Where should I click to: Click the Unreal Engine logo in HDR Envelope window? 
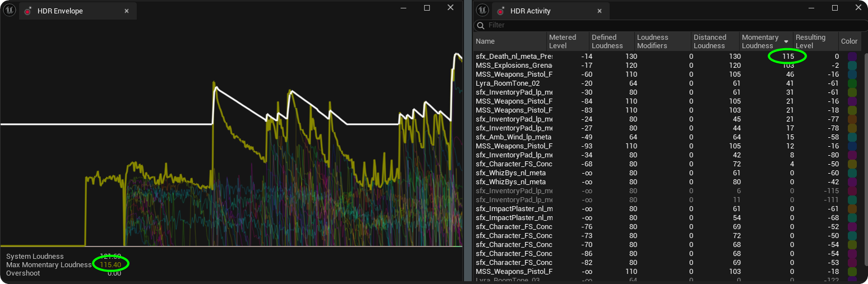(9, 9)
